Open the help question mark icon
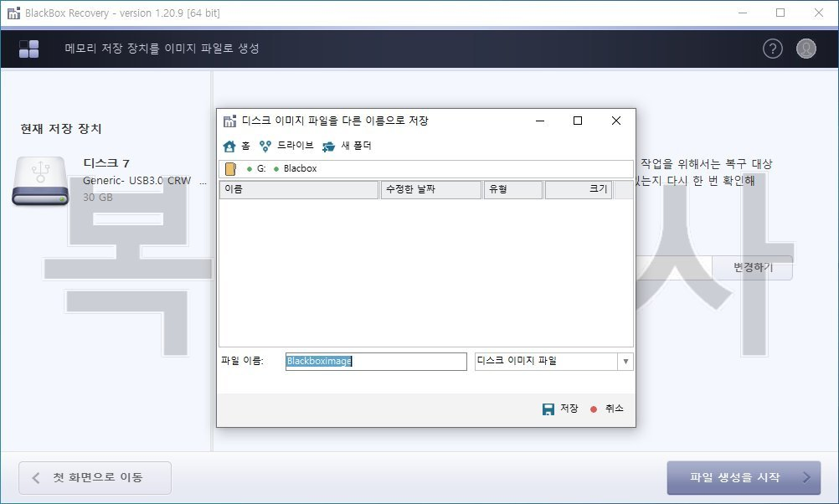The height and width of the screenshot is (504, 839). [x=772, y=49]
